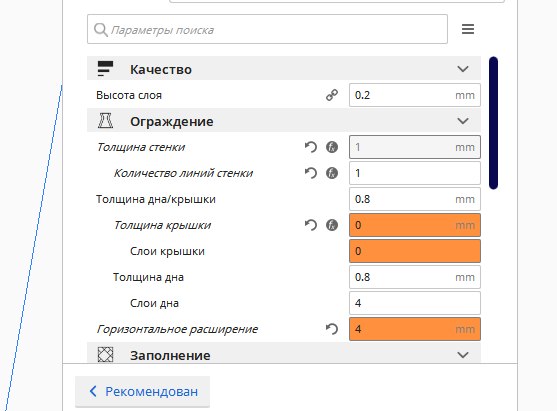Focus the Параметры поиска search field
The image size is (557, 411).
click(267, 29)
